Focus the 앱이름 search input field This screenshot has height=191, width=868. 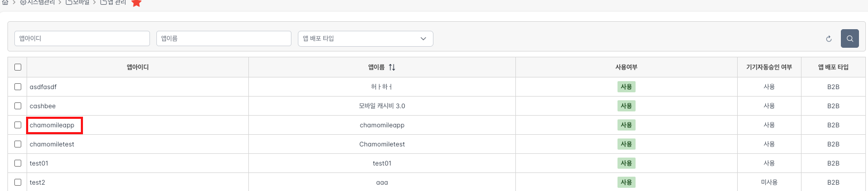224,39
